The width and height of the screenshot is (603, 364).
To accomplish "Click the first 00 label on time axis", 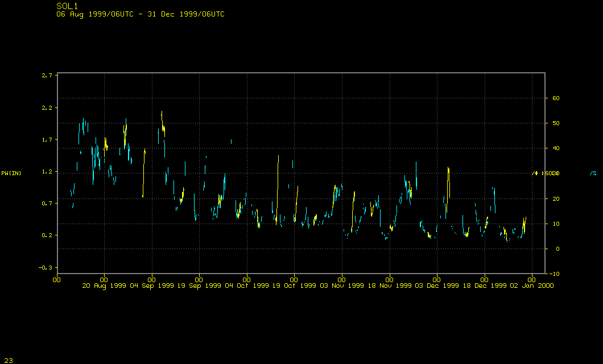I will tap(57, 279).
